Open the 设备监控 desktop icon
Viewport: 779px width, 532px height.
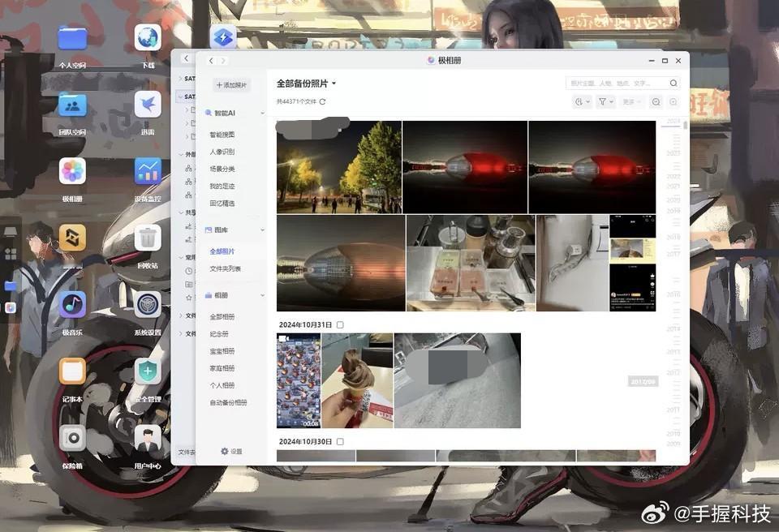point(148,171)
